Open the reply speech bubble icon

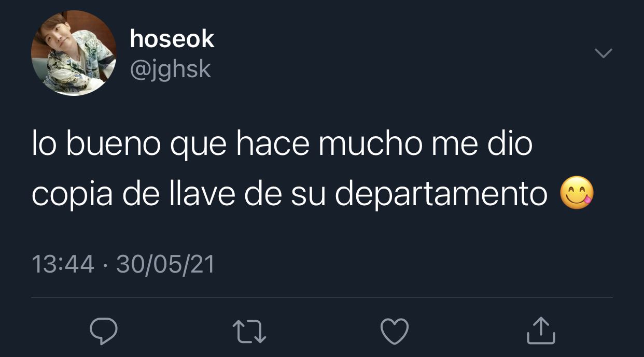103,331
